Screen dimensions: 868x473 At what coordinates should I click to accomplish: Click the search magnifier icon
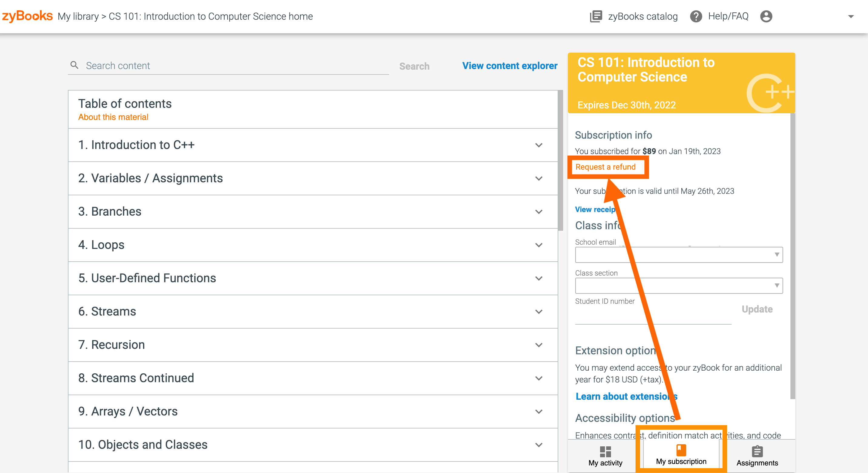point(75,65)
